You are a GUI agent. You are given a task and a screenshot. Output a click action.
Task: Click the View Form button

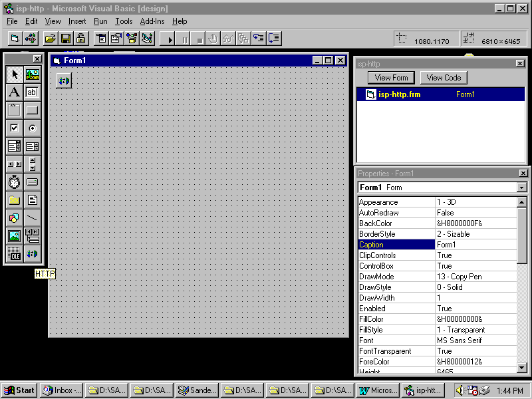[392, 78]
